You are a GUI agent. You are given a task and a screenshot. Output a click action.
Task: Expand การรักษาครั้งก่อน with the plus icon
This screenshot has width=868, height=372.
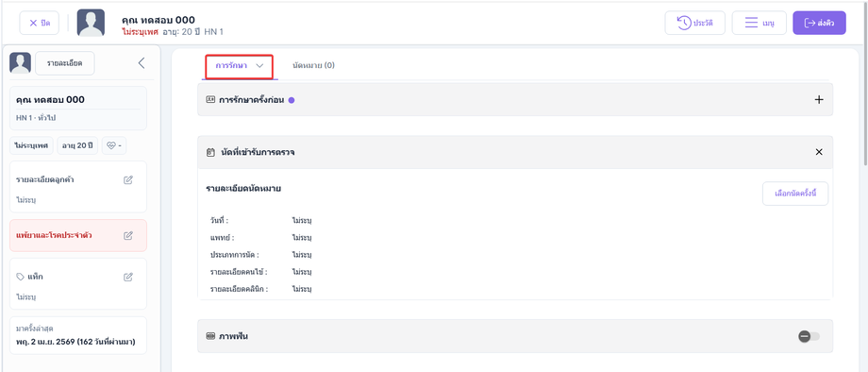819,100
